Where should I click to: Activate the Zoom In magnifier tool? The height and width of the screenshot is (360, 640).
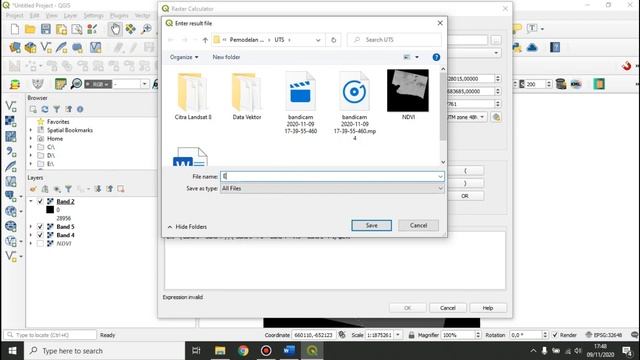tap(146, 29)
